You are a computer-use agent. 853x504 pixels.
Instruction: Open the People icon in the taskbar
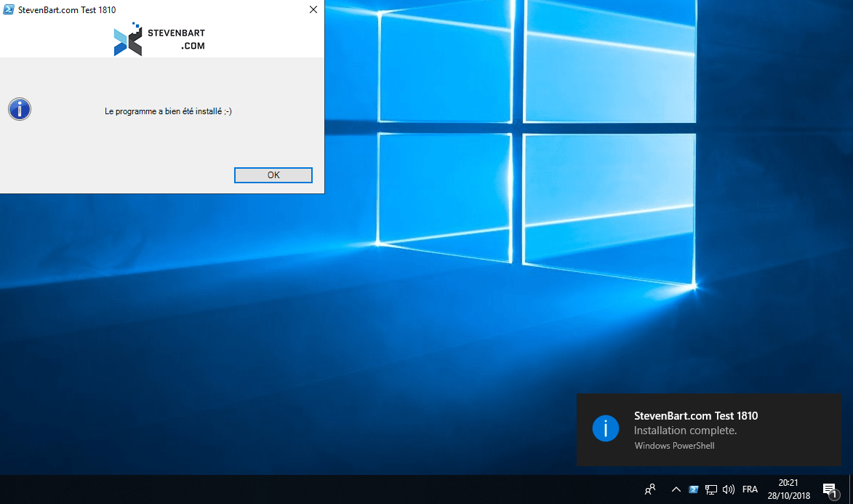click(x=650, y=489)
